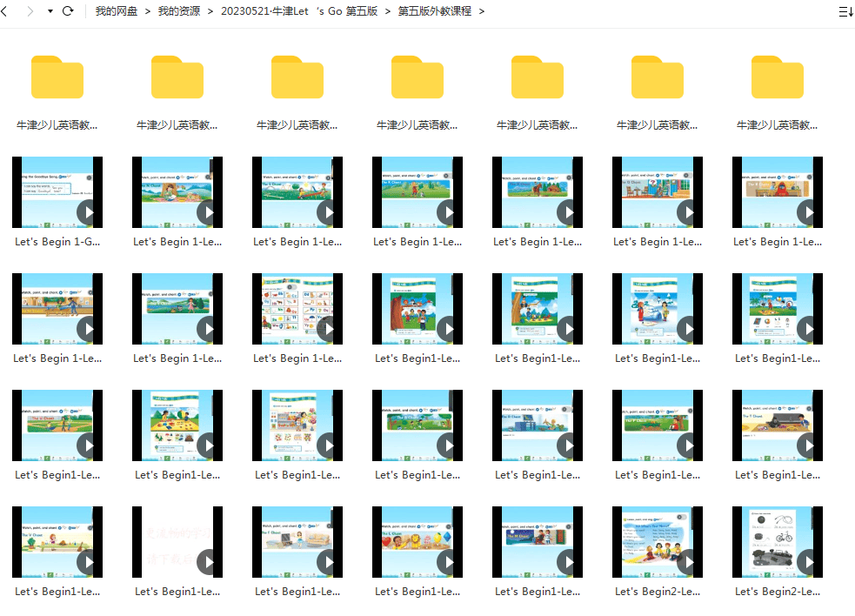This screenshot has height=616, width=855.
Task: Open the video thumbnail with a red hooded figure
Action: click(777, 192)
